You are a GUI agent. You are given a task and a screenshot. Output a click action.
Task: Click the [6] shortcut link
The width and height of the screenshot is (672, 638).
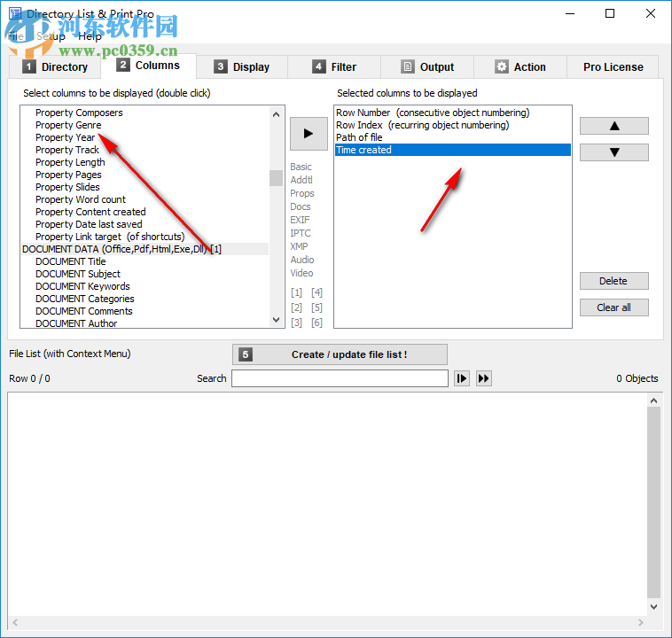tap(316, 323)
